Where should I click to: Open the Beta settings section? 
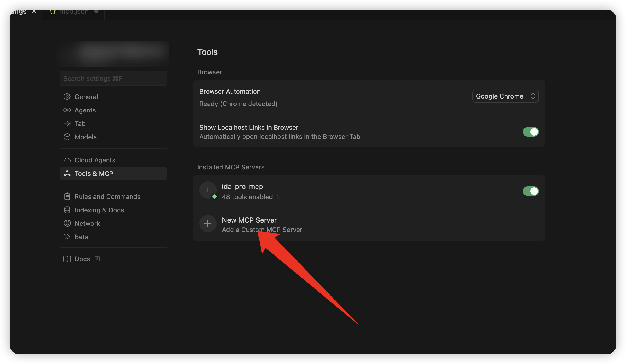point(81,237)
